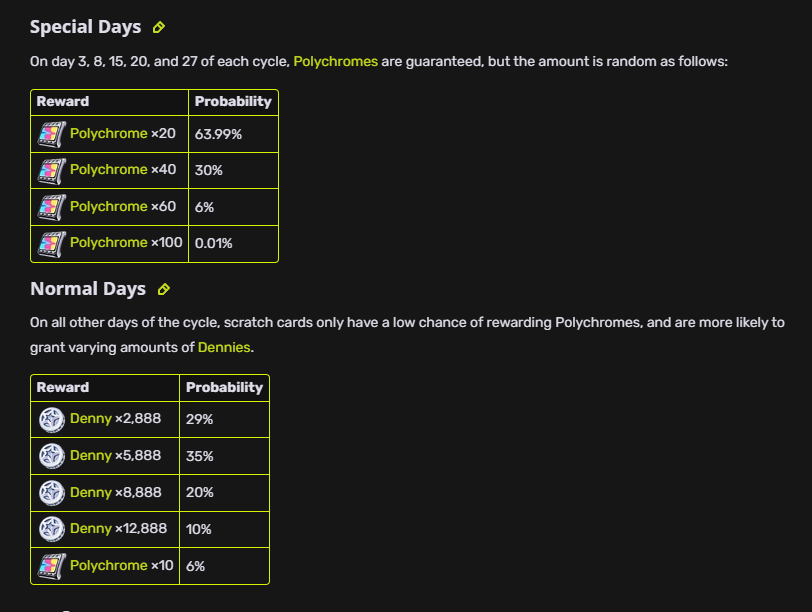Screen dimensions: 812x612
Task: Click the Denny ×8,888 coin icon
Action: click(x=52, y=493)
